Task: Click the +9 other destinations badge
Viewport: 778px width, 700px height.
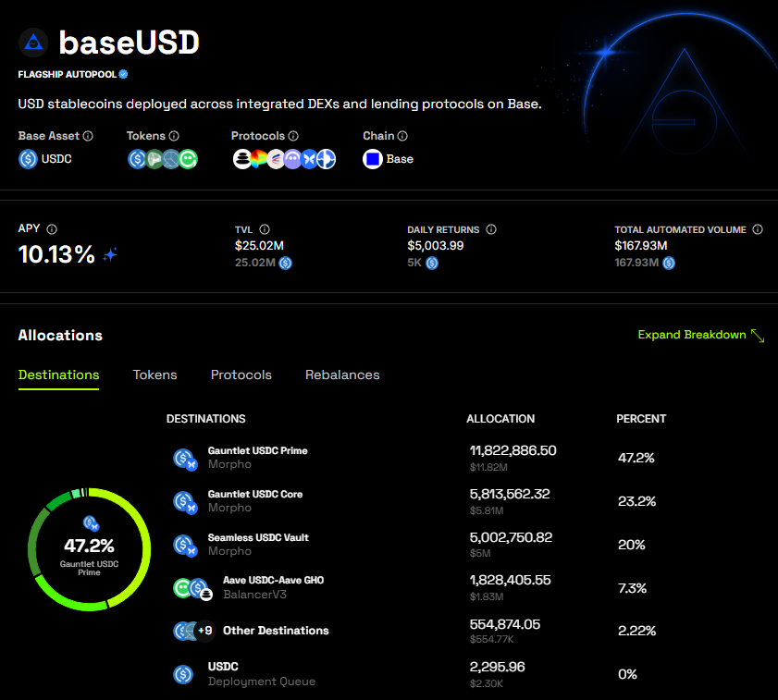Action: pos(204,631)
